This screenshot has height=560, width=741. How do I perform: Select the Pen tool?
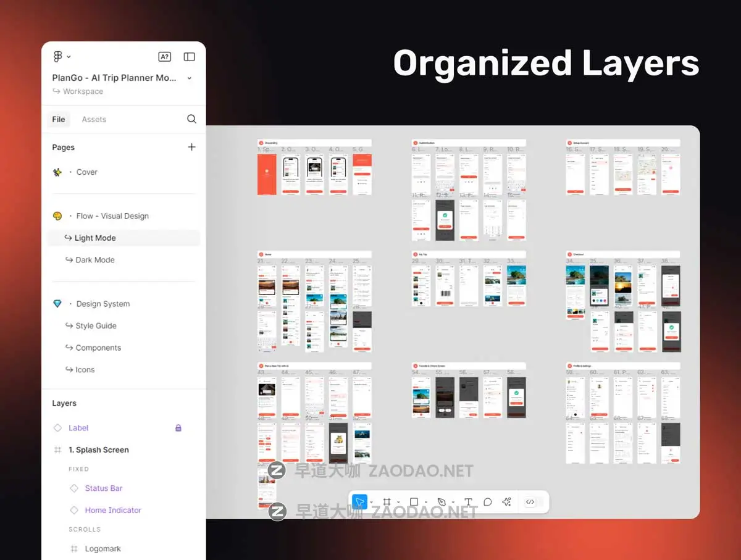[442, 502]
